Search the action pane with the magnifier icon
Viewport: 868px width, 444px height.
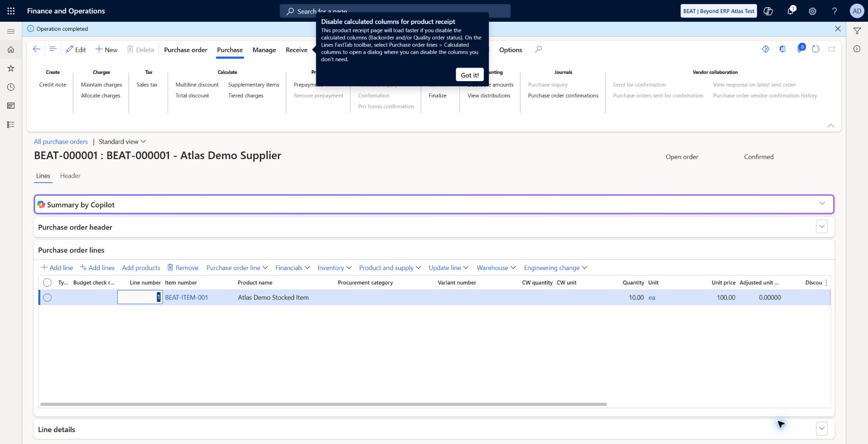click(x=538, y=49)
